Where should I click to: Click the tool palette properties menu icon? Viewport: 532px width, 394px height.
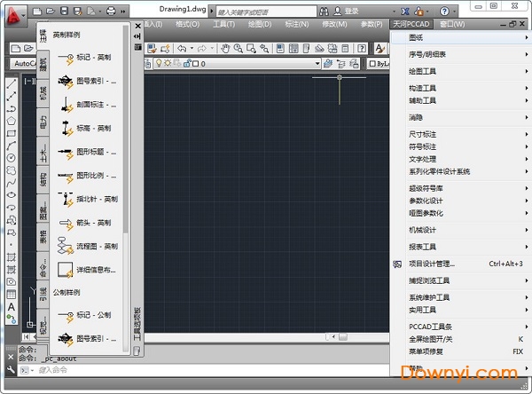[x=137, y=47]
